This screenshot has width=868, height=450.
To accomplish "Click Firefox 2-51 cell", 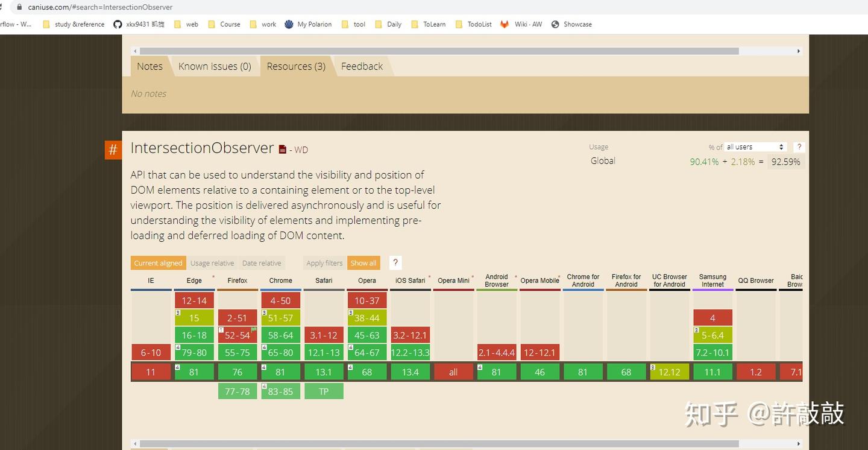I will click(237, 318).
